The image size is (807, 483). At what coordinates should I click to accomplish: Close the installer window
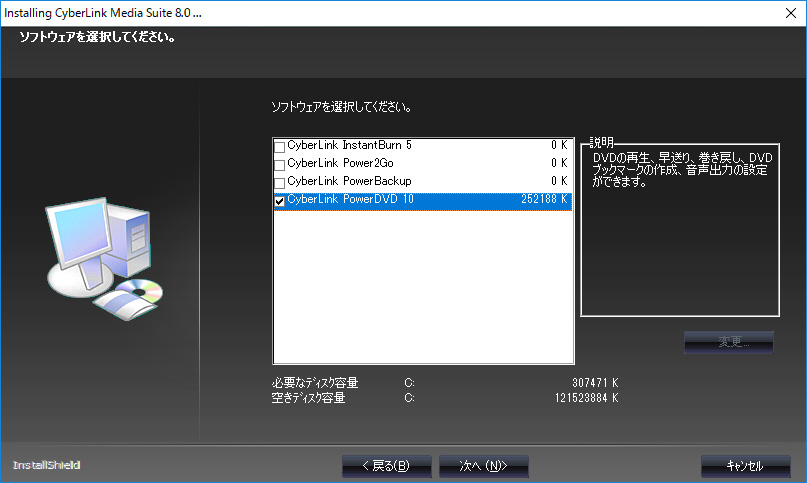pos(791,13)
